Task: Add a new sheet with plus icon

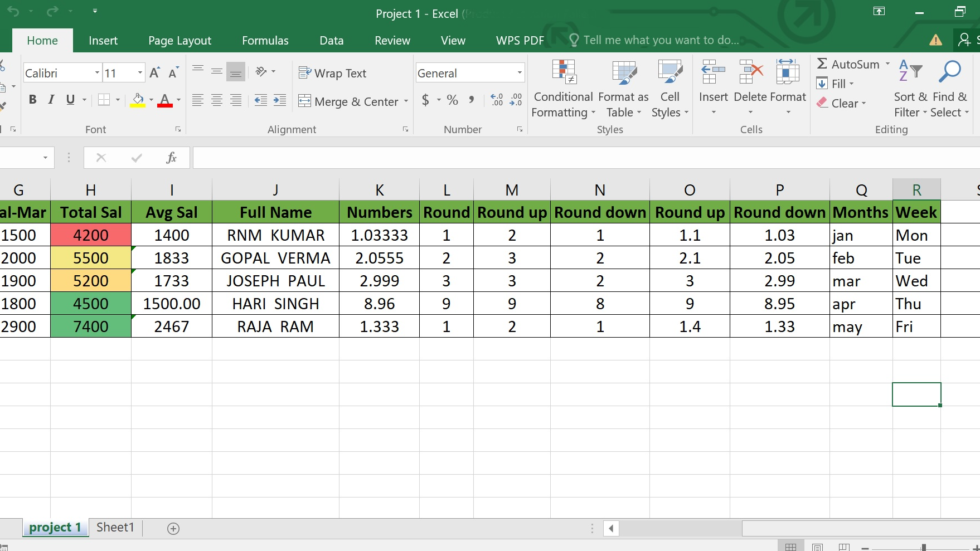Action: coord(173,529)
